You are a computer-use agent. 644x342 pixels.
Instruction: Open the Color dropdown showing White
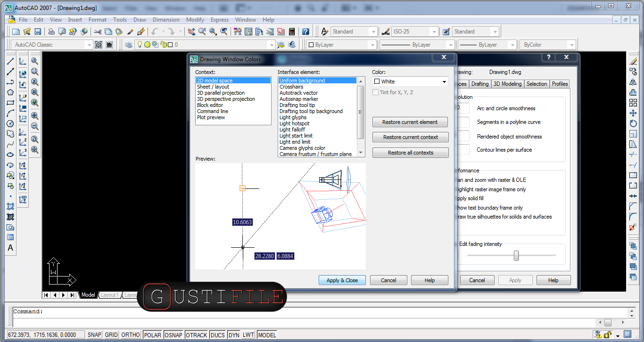coord(410,81)
